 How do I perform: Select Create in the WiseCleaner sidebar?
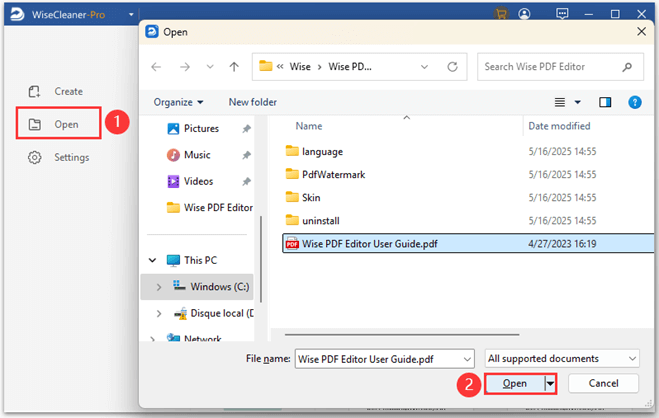point(69,91)
